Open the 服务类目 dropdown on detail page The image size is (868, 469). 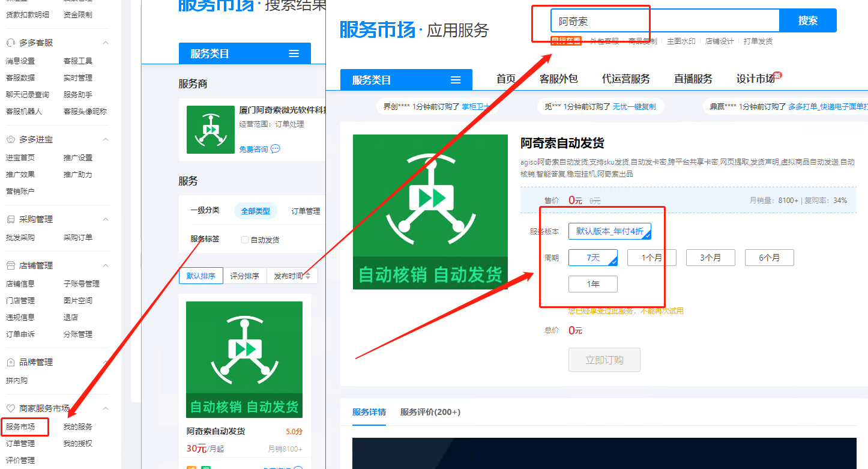click(x=406, y=80)
